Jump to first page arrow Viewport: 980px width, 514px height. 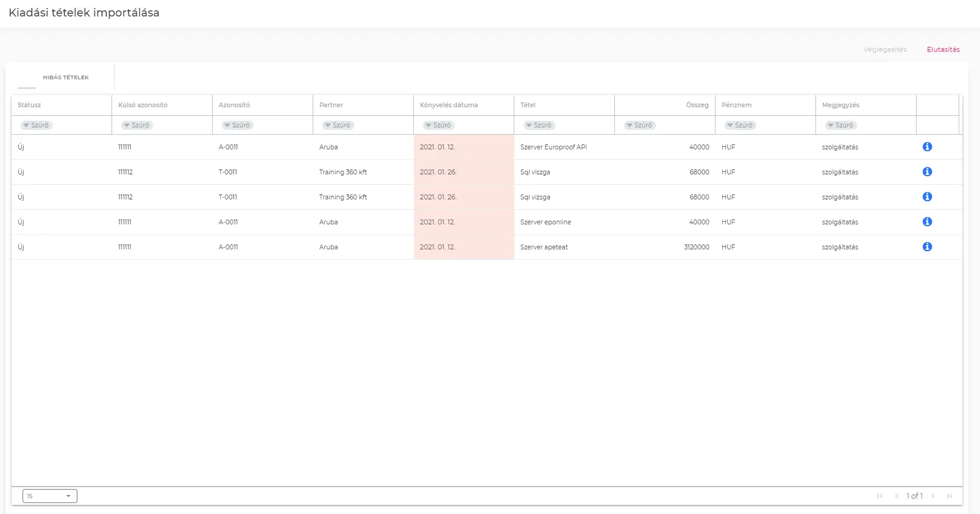[879, 496]
